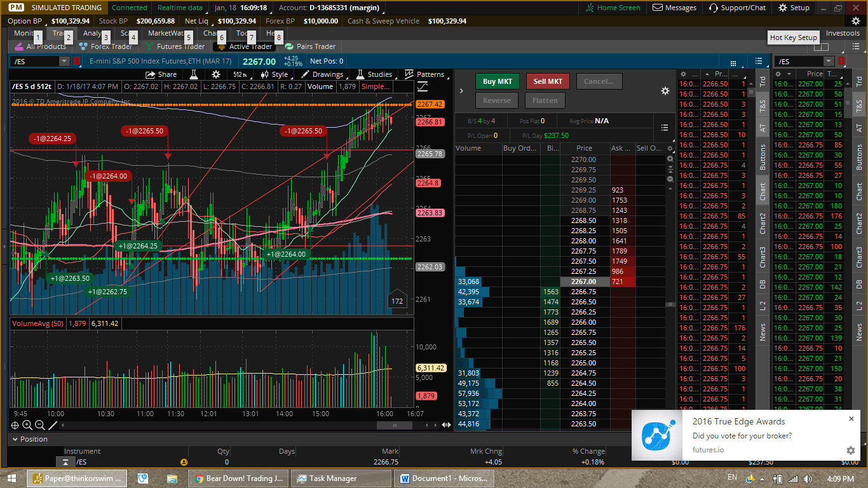The width and height of the screenshot is (868, 488).
Task: Click the Cancel orders button
Action: 599,81
